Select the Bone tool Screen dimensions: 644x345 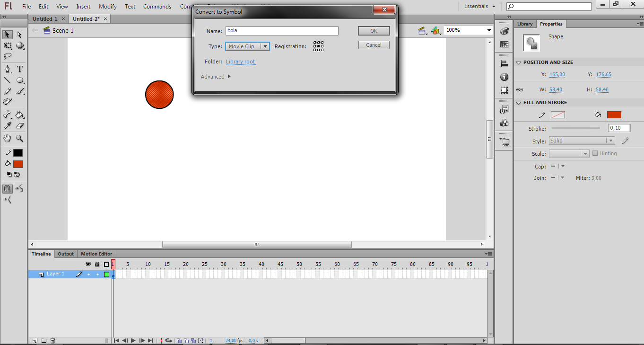[x=8, y=115]
